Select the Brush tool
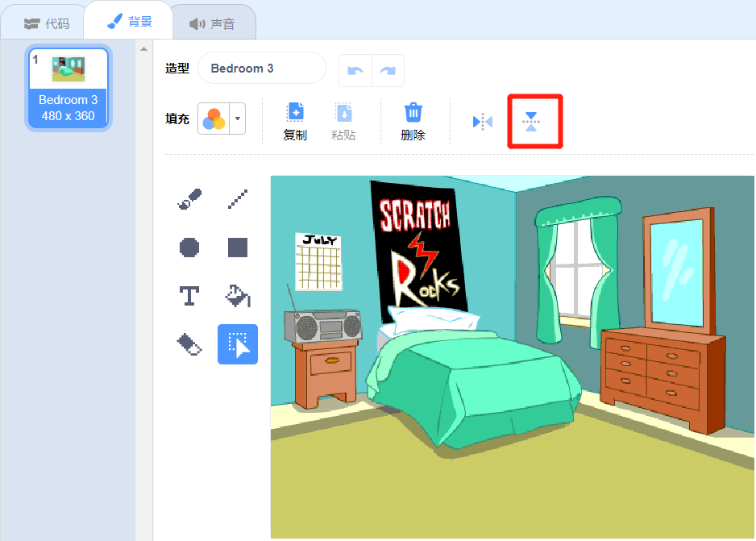 click(189, 199)
